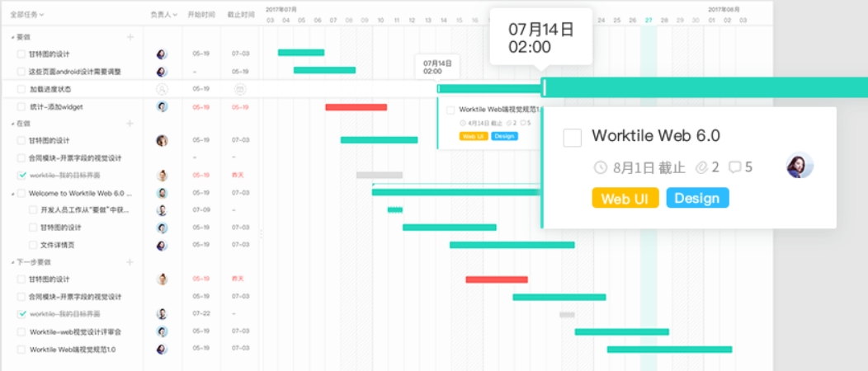This screenshot has height=371, width=868.
Task: Click avatar of 开发人员工作从"要做"中获 row
Action: click(x=162, y=210)
